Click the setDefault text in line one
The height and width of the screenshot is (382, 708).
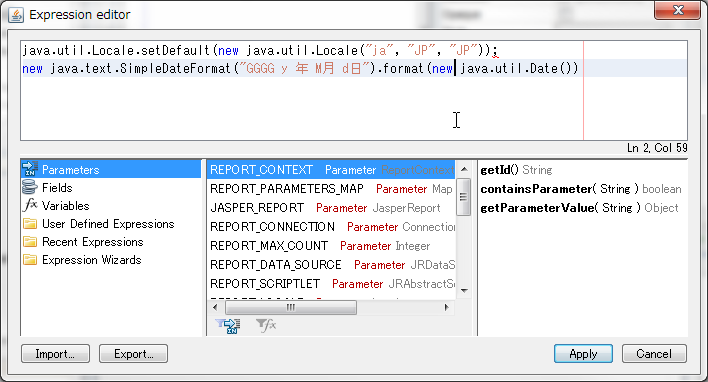[176, 50]
